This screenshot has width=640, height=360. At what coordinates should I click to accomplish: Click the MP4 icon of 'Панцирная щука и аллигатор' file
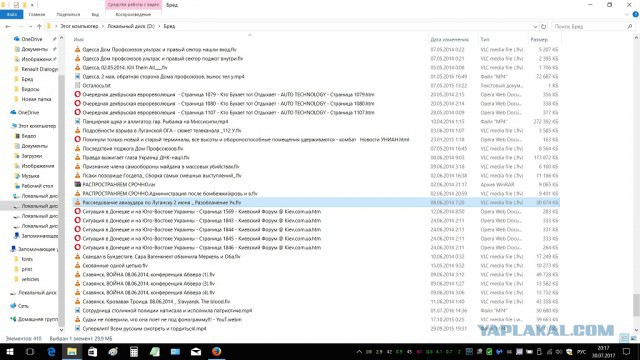pyautogui.click(x=78, y=121)
